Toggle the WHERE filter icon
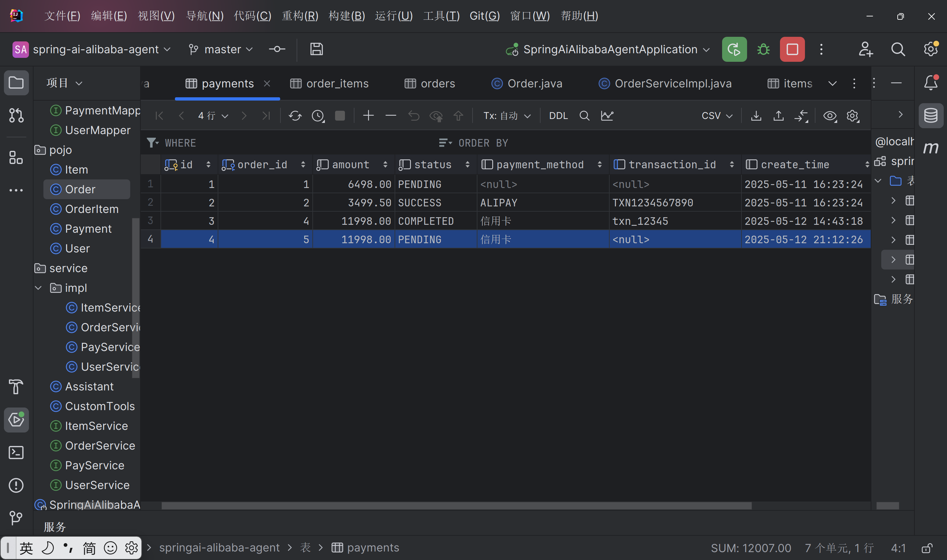 pos(152,143)
